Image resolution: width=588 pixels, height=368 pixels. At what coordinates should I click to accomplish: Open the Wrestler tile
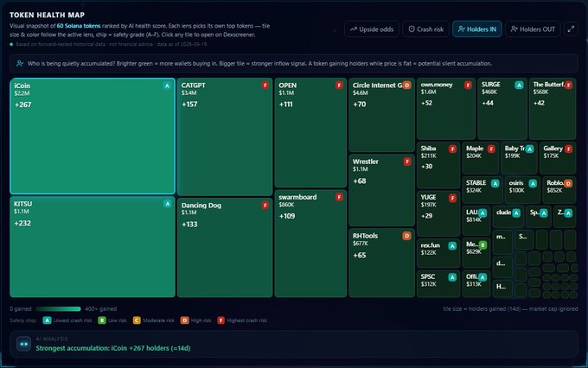(381, 190)
